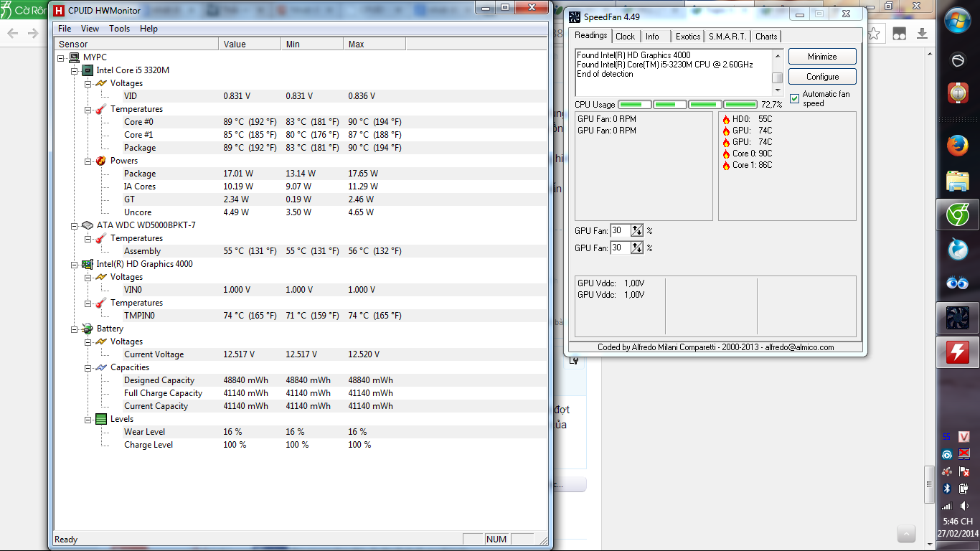Viewport: 980px width, 551px height.
Task: Collapse the Powers node
Action: pyautogui.click(x=88, y=161)
